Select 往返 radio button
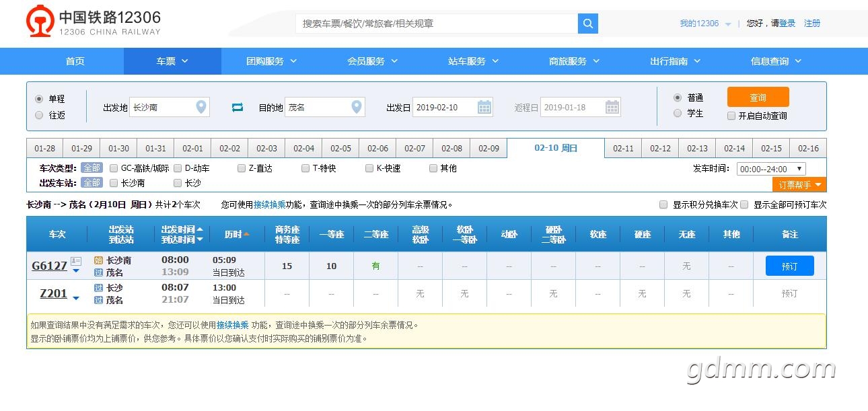 click(x=39, y=115)
